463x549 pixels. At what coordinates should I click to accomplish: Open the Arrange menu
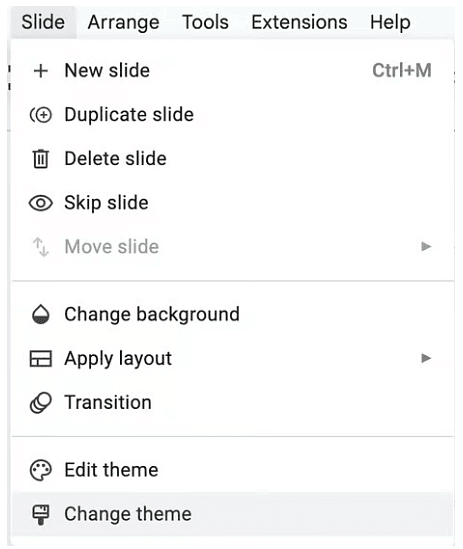pos(123,22)
